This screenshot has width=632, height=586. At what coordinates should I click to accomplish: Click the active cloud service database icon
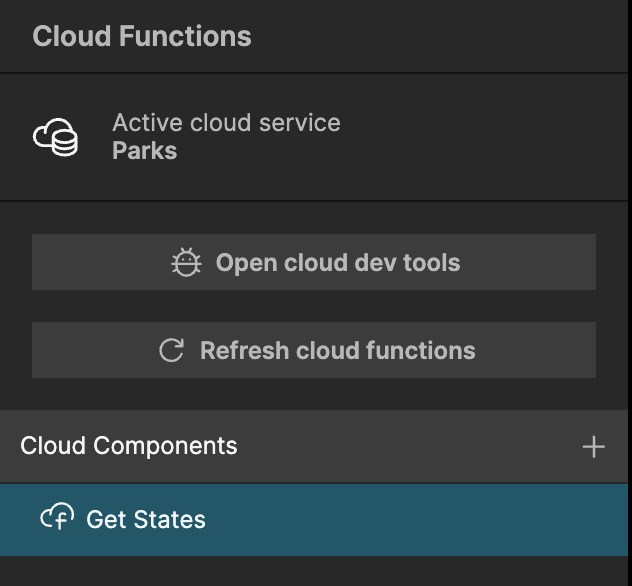(x=55, y=137)
